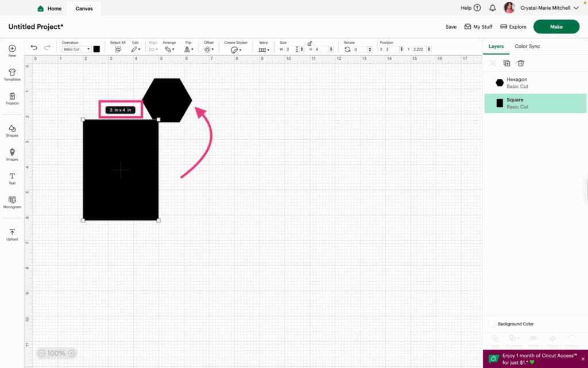Click the Select All icon
Image resolution: width=588 pixels, height=368 pixels.
(x=118, y=49)
